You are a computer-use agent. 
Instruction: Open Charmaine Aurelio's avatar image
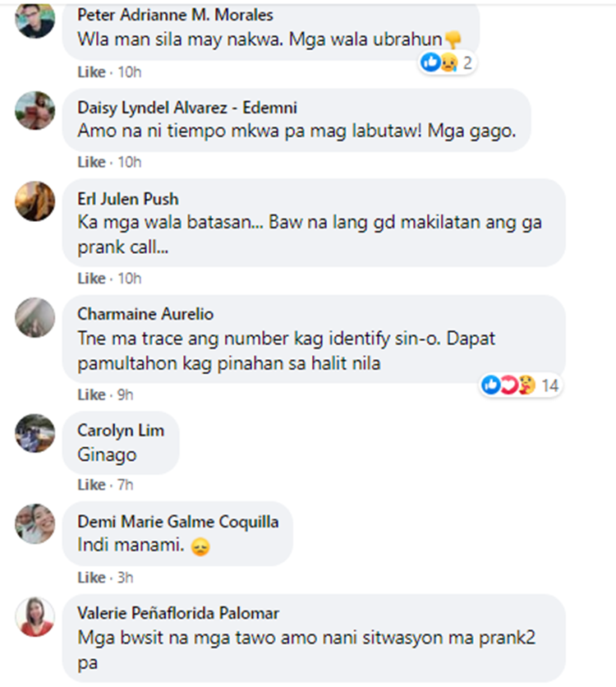(x=35, y=318)
